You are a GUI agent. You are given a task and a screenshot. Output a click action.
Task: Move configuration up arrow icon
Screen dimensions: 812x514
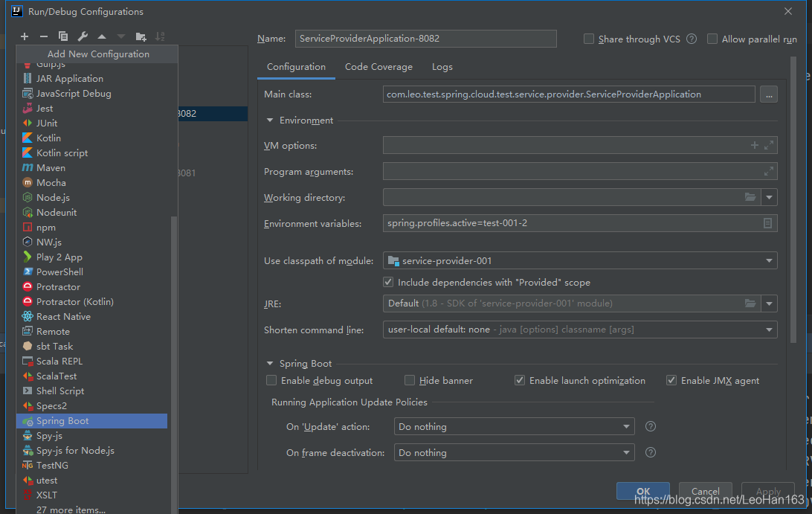[101, 36]
